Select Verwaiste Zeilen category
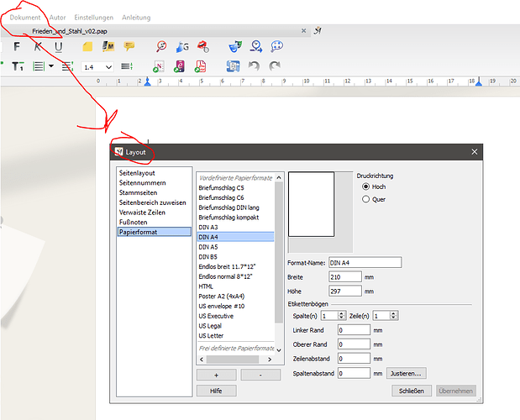The height and width of the screenshot is (420, 520). coord(142,213)
